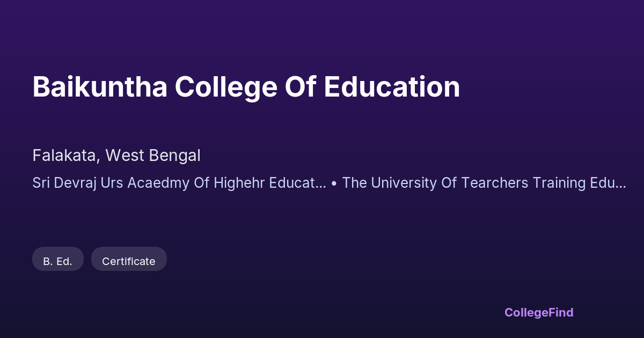Click the B. Ed. course tag
The width and height of the screenshot is (644, 338).
tap(57, 261)
